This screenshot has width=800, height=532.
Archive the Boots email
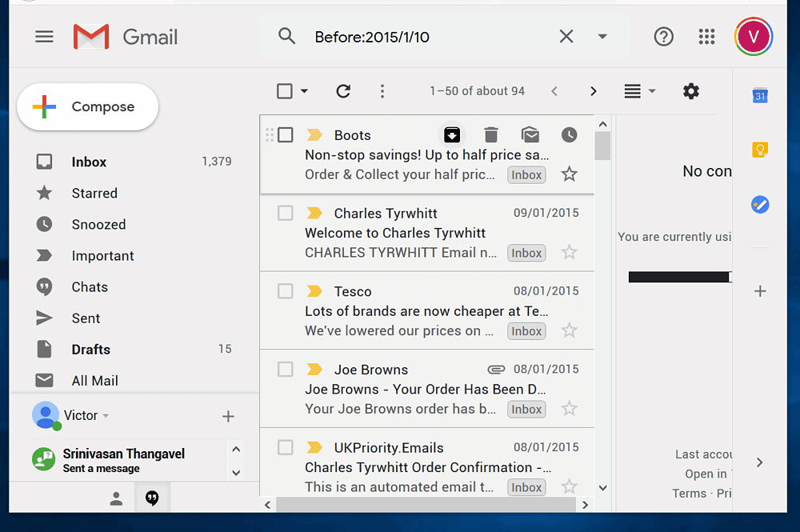[x=452, y=134]
